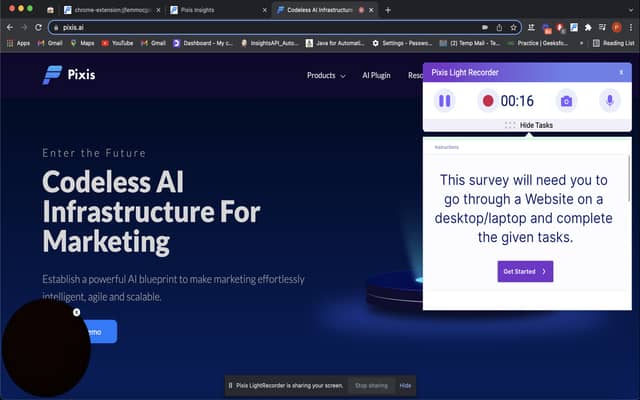Open a new browser tab
This screenshot has width=640, height=400.
coord(388,9)
